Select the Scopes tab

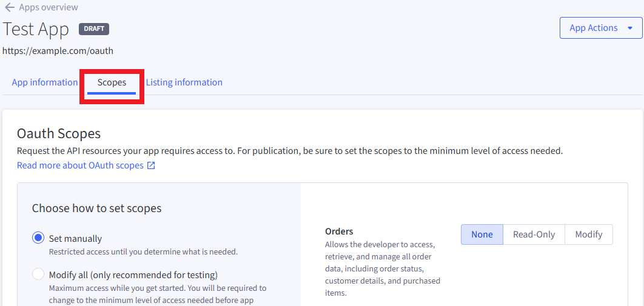pyautogui.click(x=112, y=82)
